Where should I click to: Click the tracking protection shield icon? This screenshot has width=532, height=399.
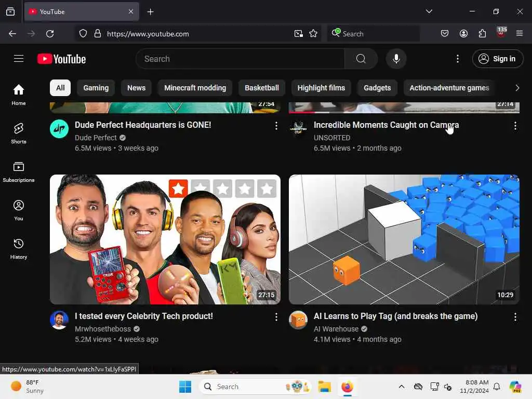(x=83, y=34)
